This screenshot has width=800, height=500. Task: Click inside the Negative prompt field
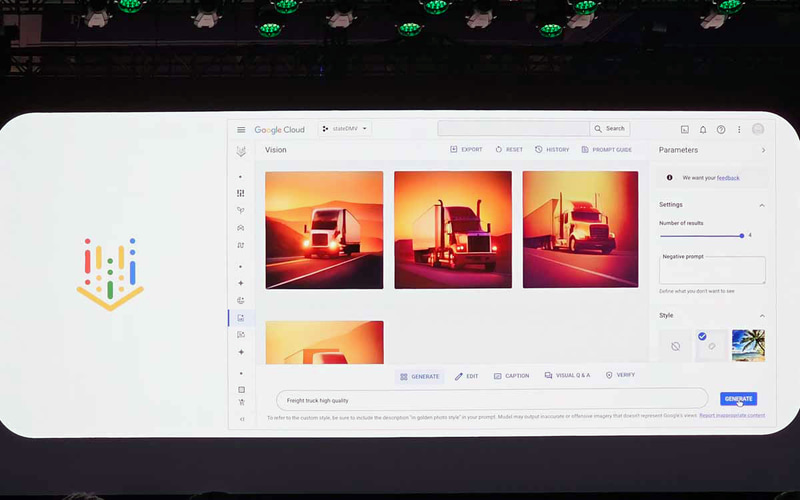pos(712,270)
